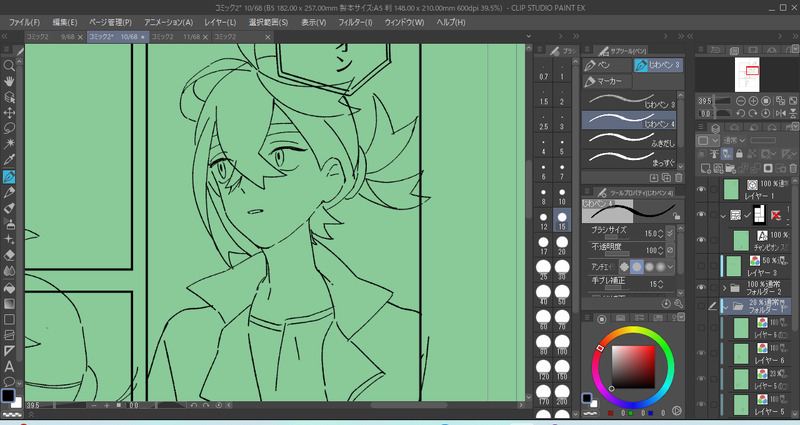The image size is (800, 425).
Task: Pick brush size 20 preset
Action: pos(562,245)
